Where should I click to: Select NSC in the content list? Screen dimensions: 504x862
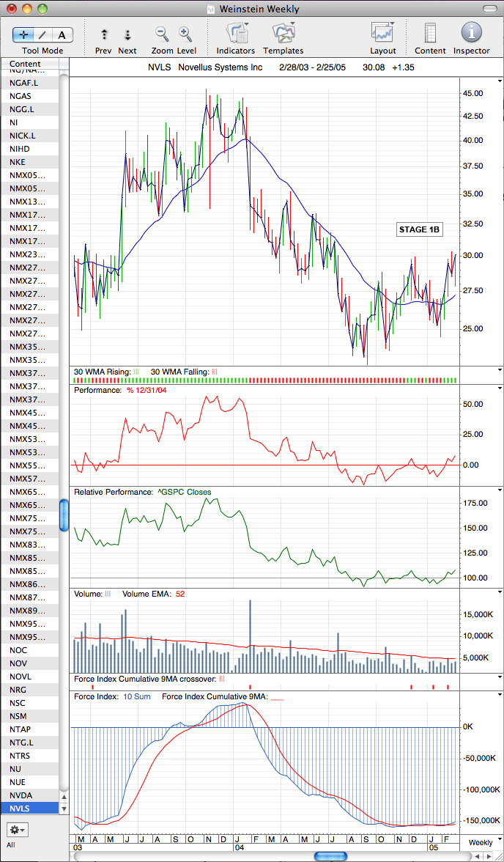[x=29, y=702]
